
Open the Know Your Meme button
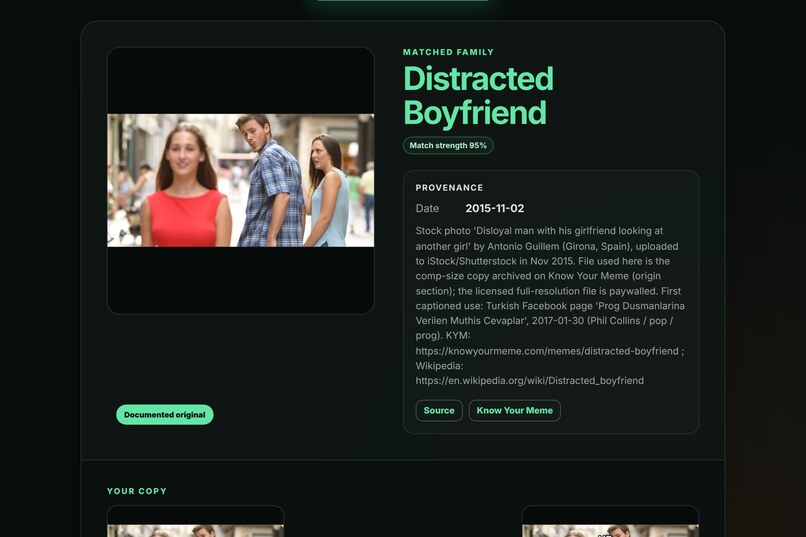[514, 411]
